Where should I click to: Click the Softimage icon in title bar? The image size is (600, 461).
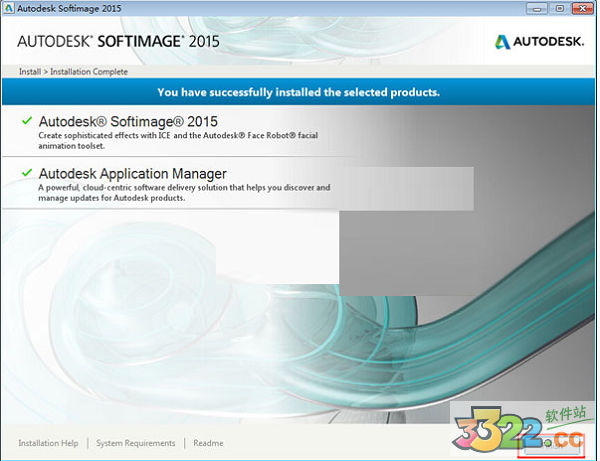pyautogui.click(x=8, y=8)
